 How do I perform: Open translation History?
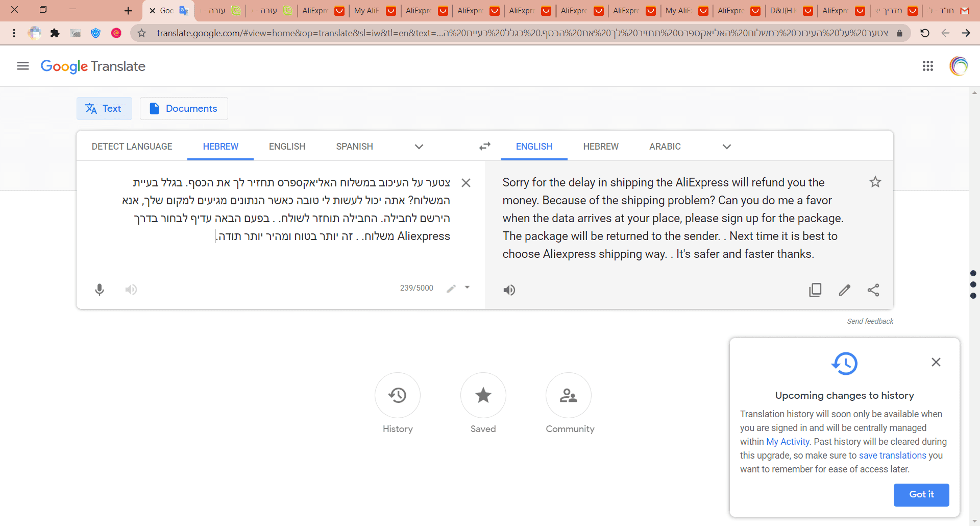click(x=398, y=395)
